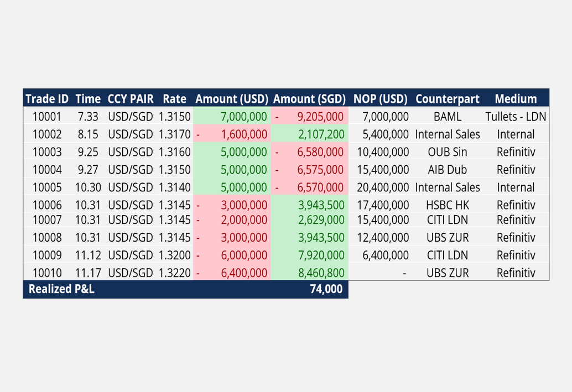Select the 2,107,200 SGD amount cell
This screenshot has width=572, height=392.
click(321, 134)
